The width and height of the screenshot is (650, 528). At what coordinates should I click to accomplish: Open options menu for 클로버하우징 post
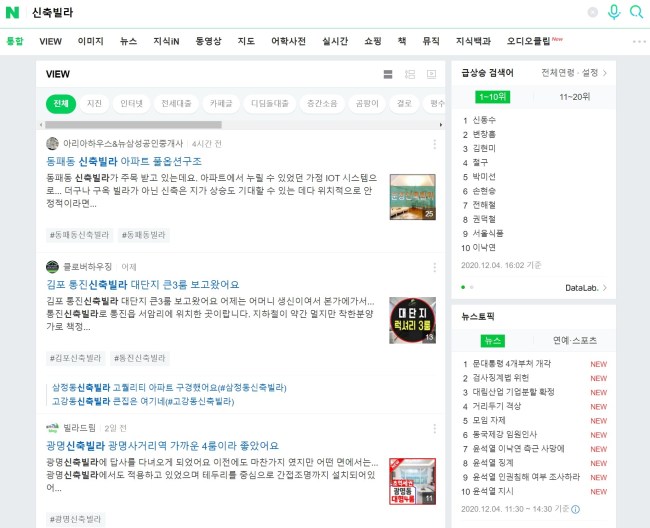[434, 267]
